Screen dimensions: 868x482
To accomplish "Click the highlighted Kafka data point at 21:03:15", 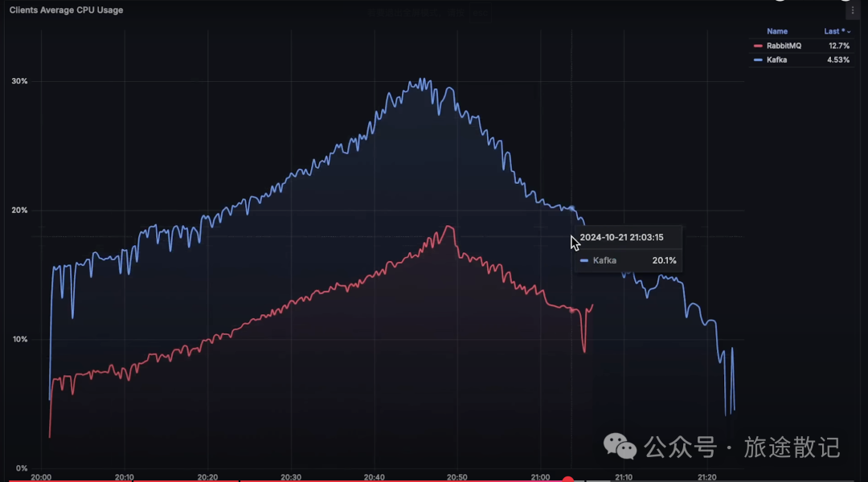I will [x=572, y=209].
